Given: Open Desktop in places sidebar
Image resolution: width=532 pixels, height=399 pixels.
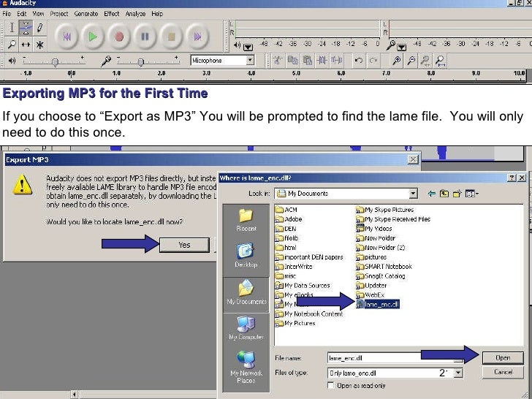Looking at the screenshot, I should pyautogui.click(x=246, y=255).
